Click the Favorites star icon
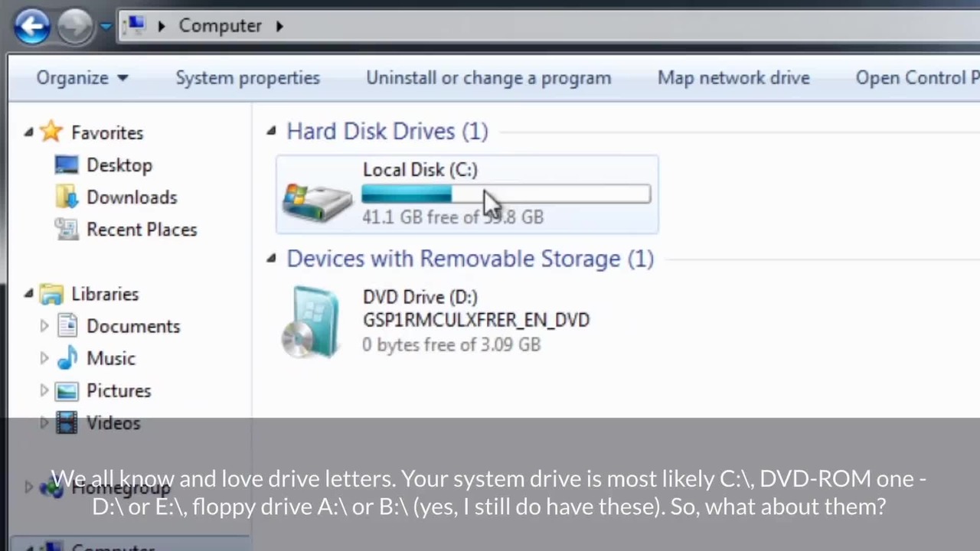Image resolution: width=980 pixels, height=551 pixels. (x=51, y=132)
